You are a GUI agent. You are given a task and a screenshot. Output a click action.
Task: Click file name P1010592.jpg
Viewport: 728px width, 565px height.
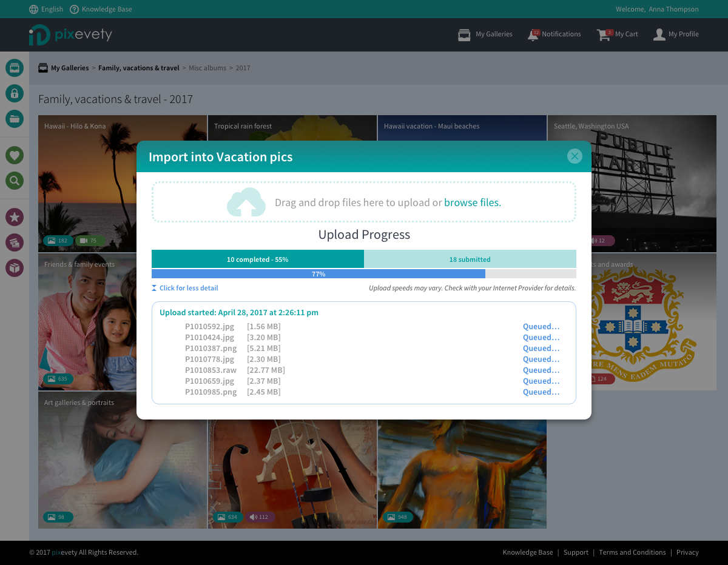click(209, 326)
